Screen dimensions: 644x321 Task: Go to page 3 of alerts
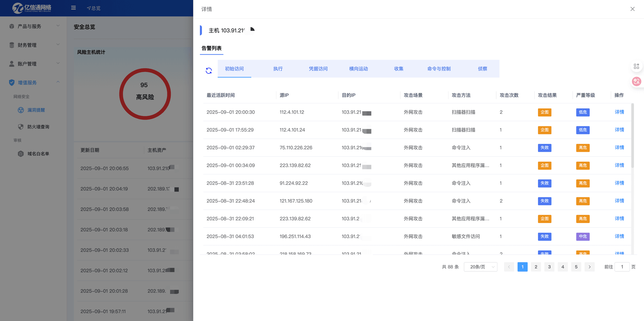pyautogui.click(x=549, y=267)
